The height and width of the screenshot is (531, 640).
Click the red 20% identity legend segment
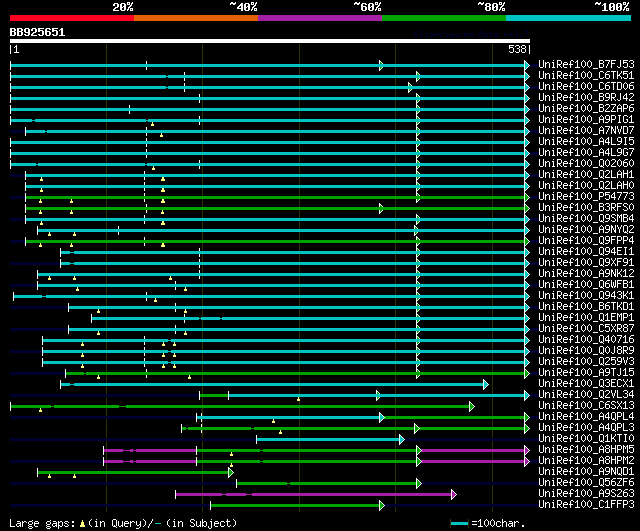[x=72, y=18]
